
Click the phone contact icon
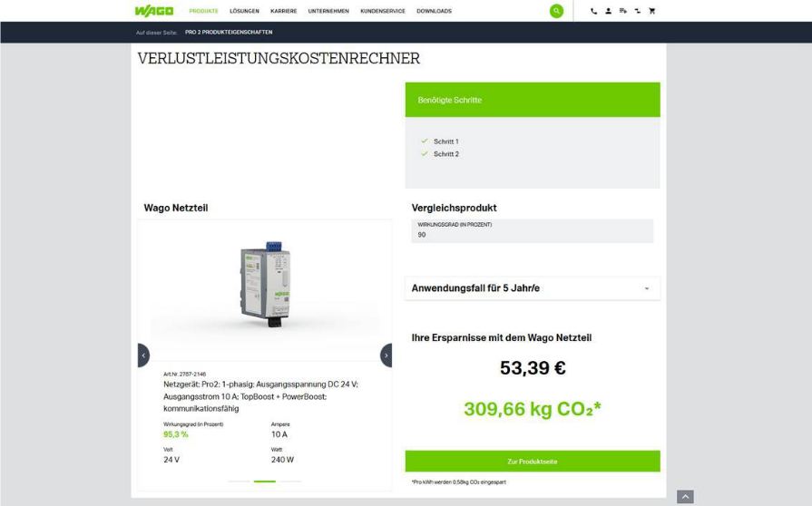[593, 11]
